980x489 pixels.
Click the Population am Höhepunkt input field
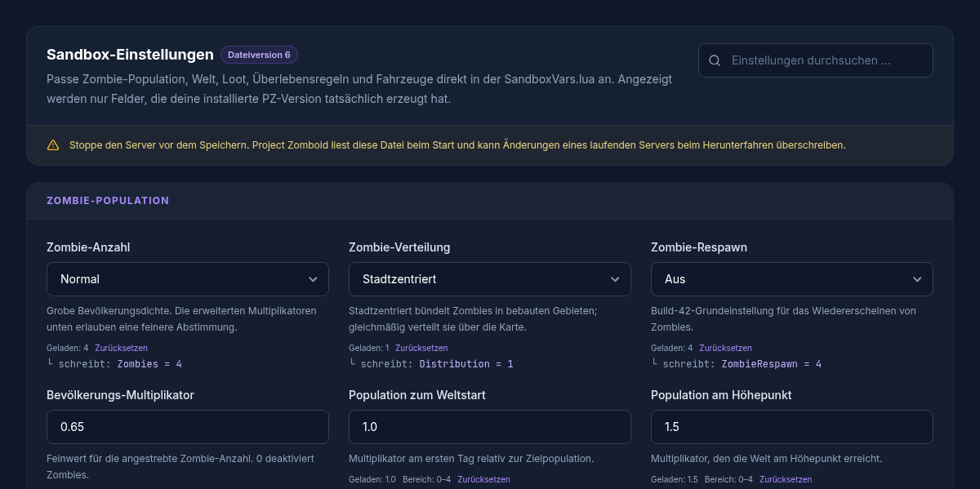[792, 427]
